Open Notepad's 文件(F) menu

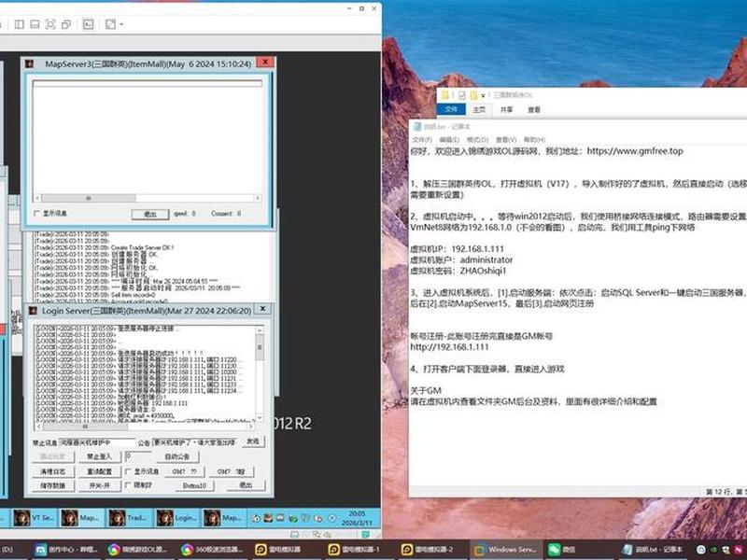[x=422, y=139]
